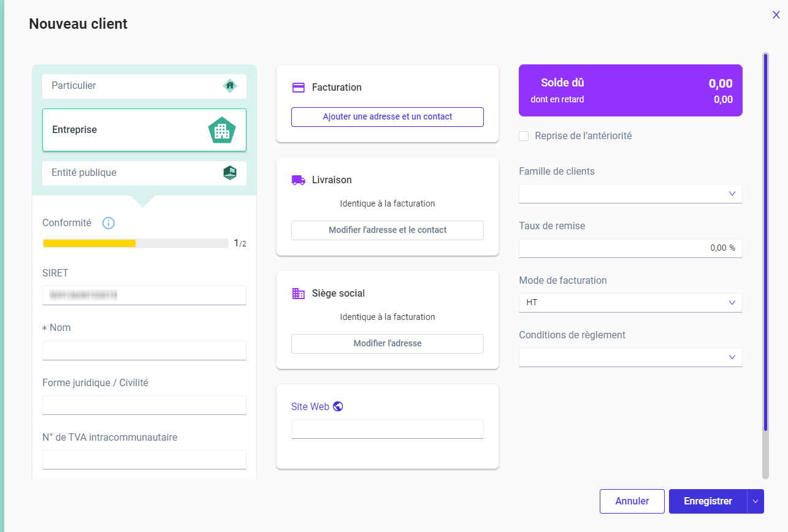Click the Livraison truck icon

(299, 180)
